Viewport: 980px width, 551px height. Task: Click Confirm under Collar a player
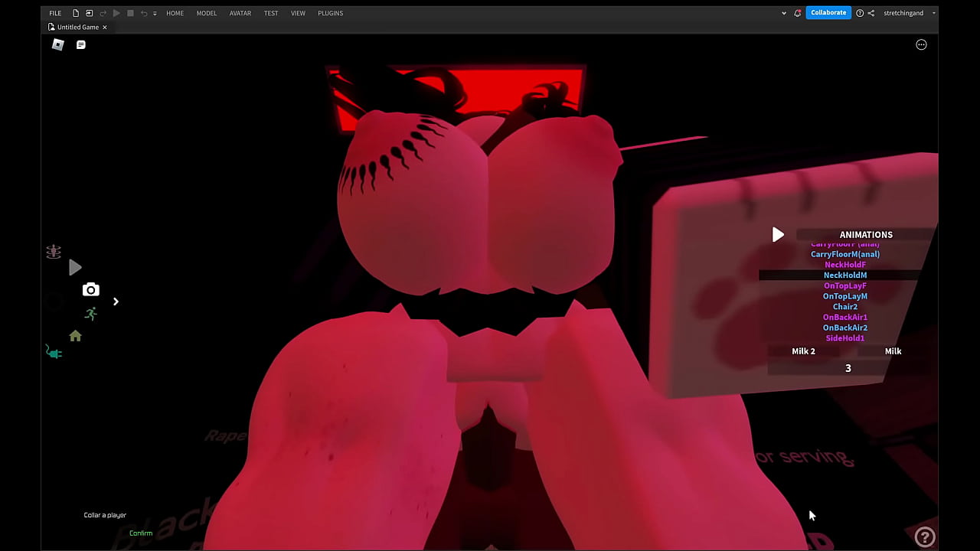[141, 533]
